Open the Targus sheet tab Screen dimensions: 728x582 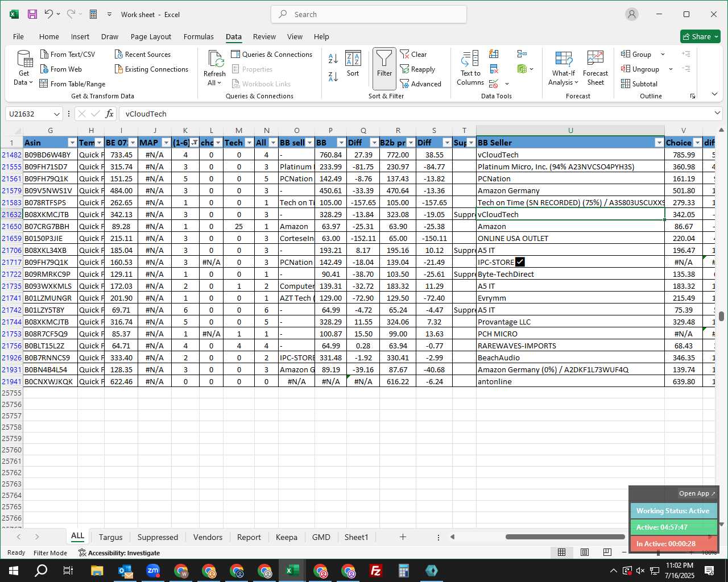pos(110,537)
